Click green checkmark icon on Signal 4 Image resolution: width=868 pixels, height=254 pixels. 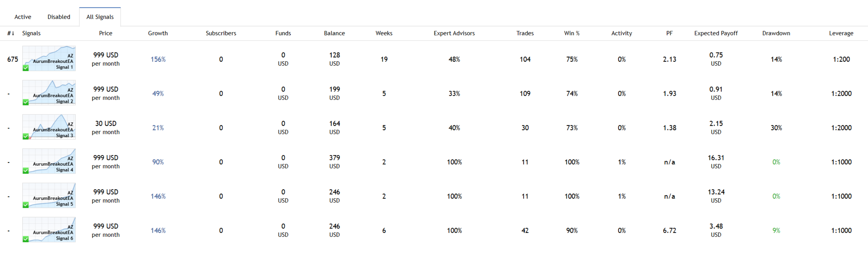point(26,170)
